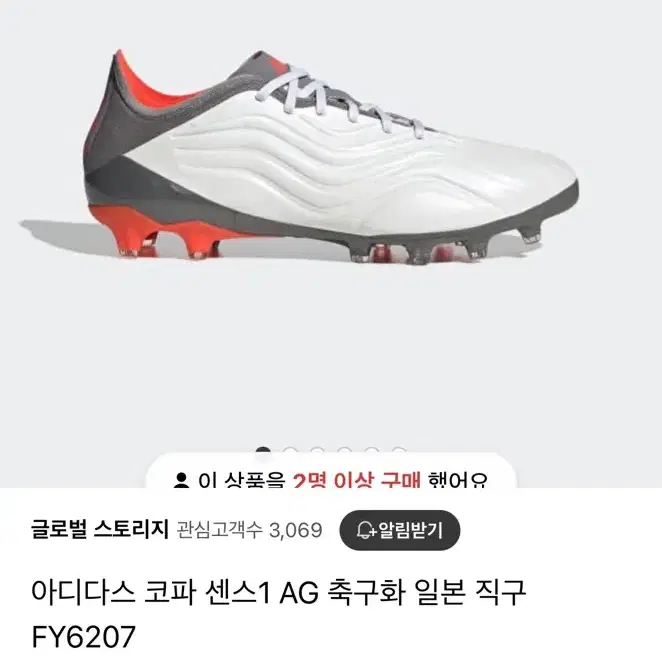Select the first (active) carousel dot
The width and height of the screenshot is (662, 662).
pos(263,450)
